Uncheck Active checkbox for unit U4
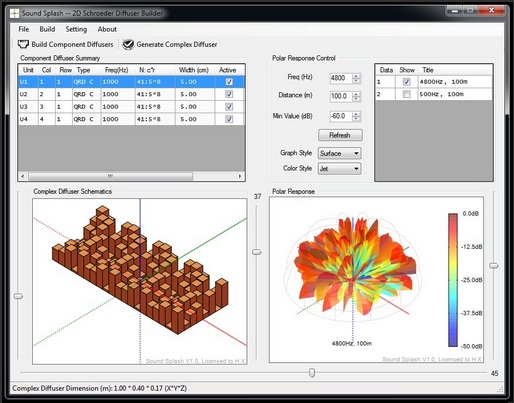 pos(229,119)
